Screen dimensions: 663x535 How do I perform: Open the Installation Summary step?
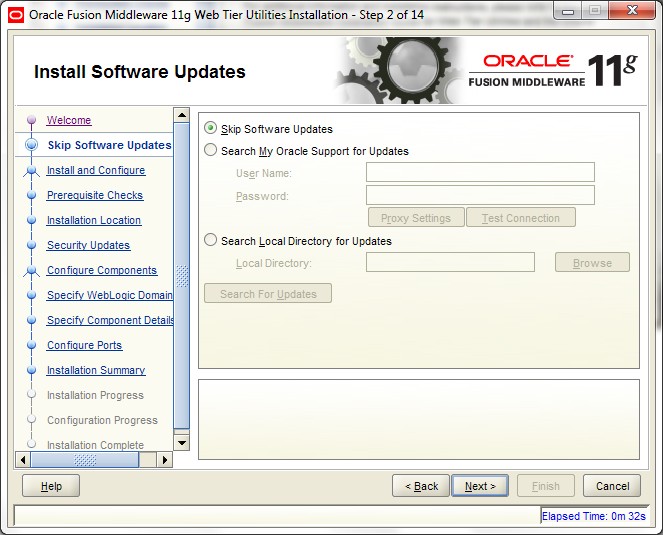pos(96,370)
